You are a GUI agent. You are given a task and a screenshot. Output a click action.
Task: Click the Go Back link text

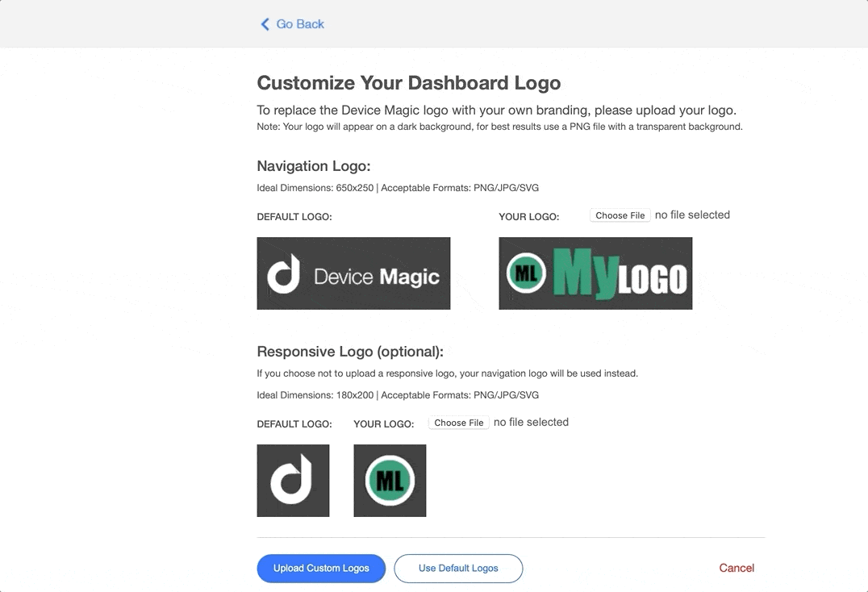300,24
